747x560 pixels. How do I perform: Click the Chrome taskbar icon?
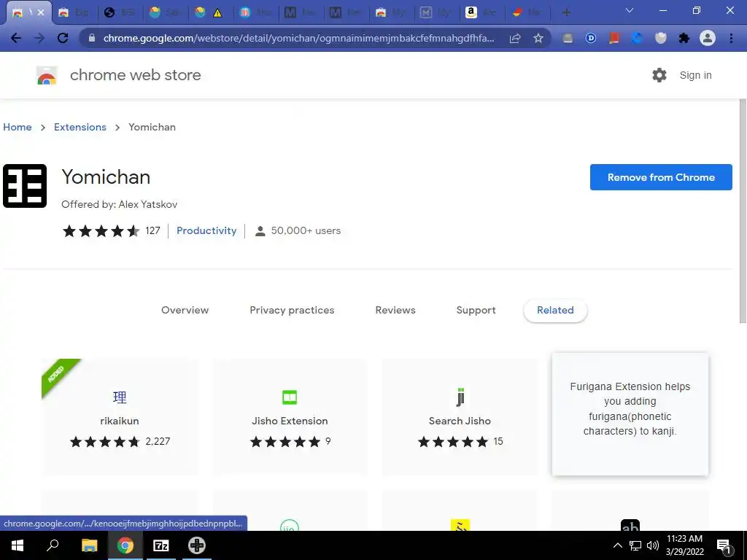[125, 545]
